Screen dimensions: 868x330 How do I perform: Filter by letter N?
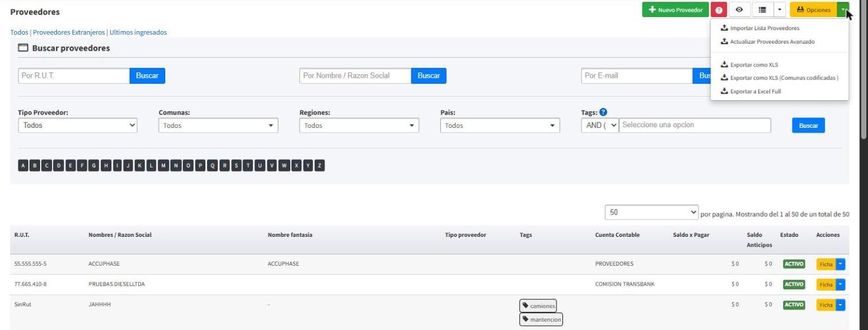[175, 166]
